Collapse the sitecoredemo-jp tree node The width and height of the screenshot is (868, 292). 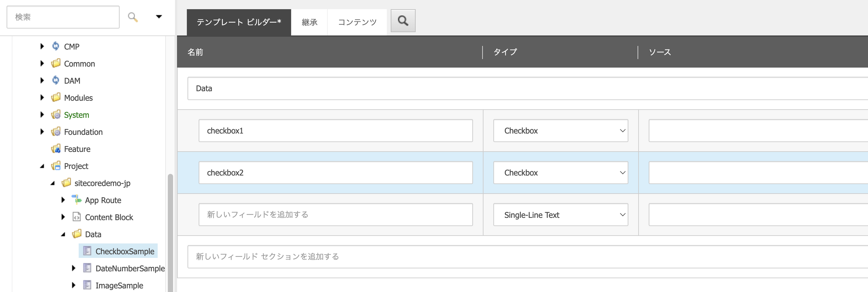coord(52,183)
